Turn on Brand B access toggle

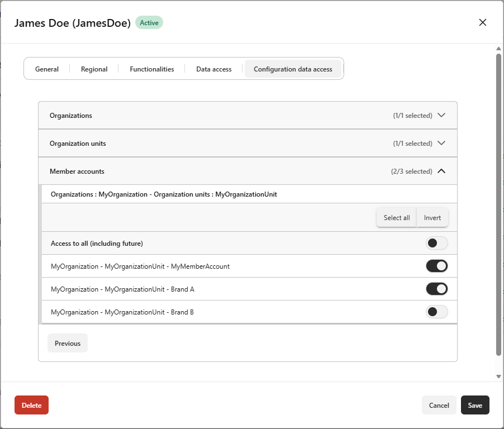coord(436,312)
